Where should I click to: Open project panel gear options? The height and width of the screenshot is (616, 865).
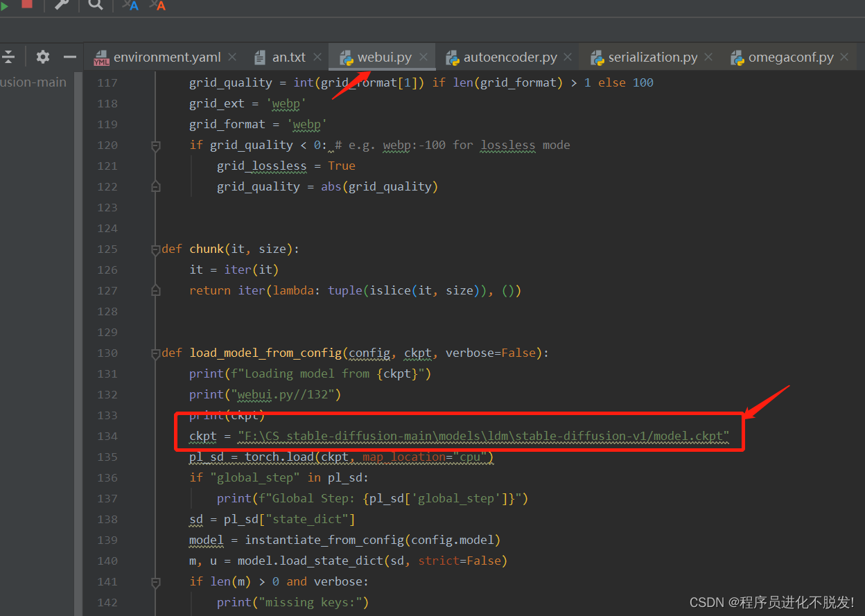click(43, 57)
